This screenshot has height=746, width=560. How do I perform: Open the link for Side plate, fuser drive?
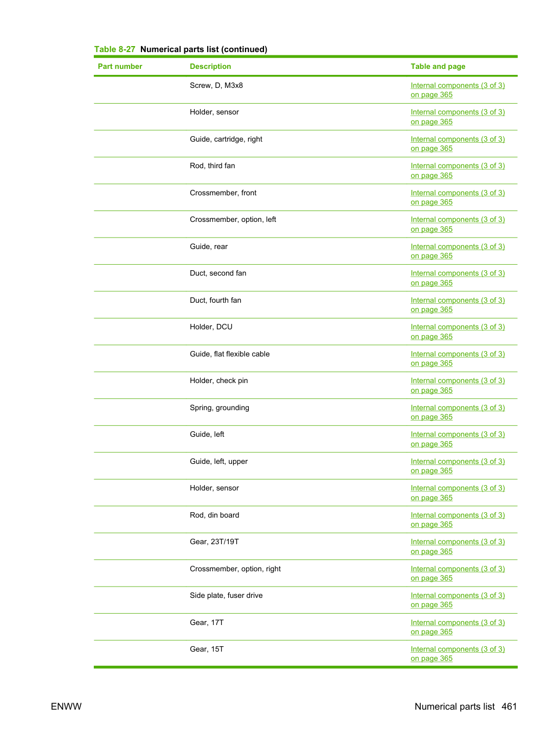click(458, 600)
